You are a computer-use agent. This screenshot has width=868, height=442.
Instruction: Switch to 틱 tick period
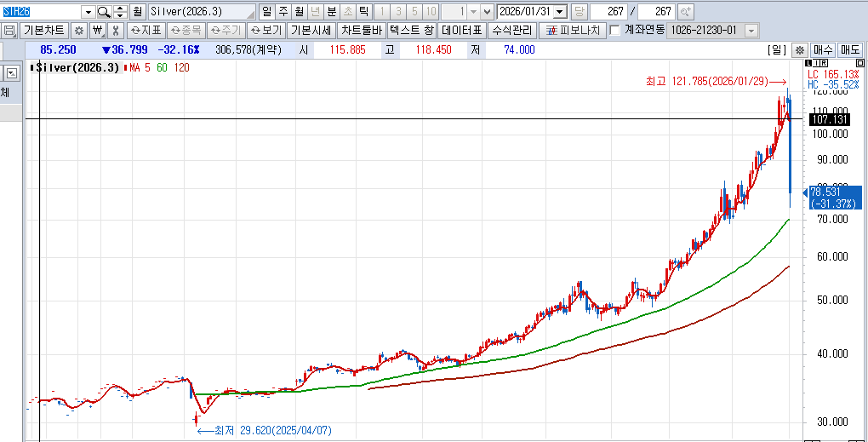[x=363, y=12]
